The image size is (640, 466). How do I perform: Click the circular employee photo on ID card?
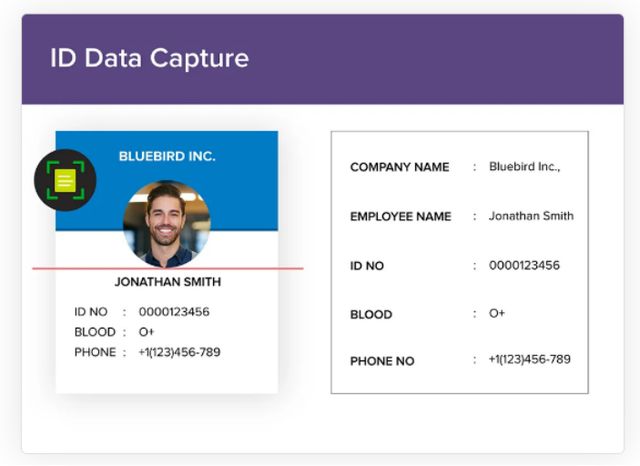click(167, 224)
